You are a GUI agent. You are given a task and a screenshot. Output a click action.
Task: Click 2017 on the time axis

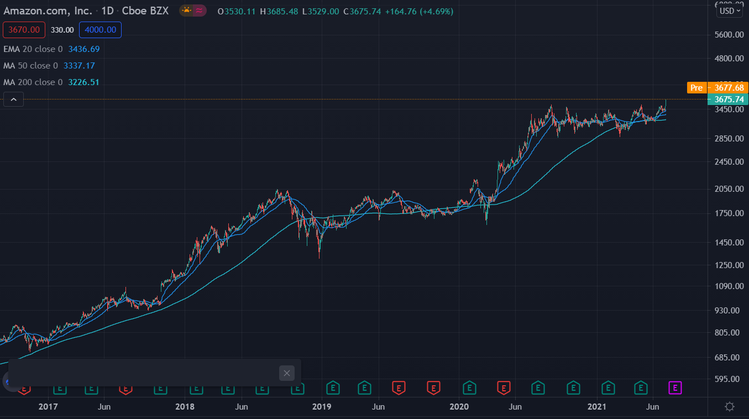48,407
